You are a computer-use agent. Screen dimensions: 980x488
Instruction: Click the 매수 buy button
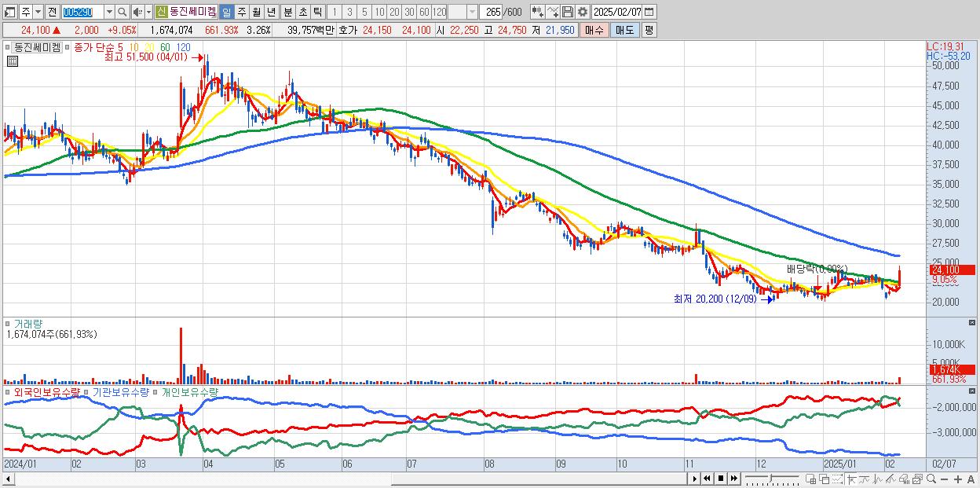pyautogui.click(x=594, y=30)
